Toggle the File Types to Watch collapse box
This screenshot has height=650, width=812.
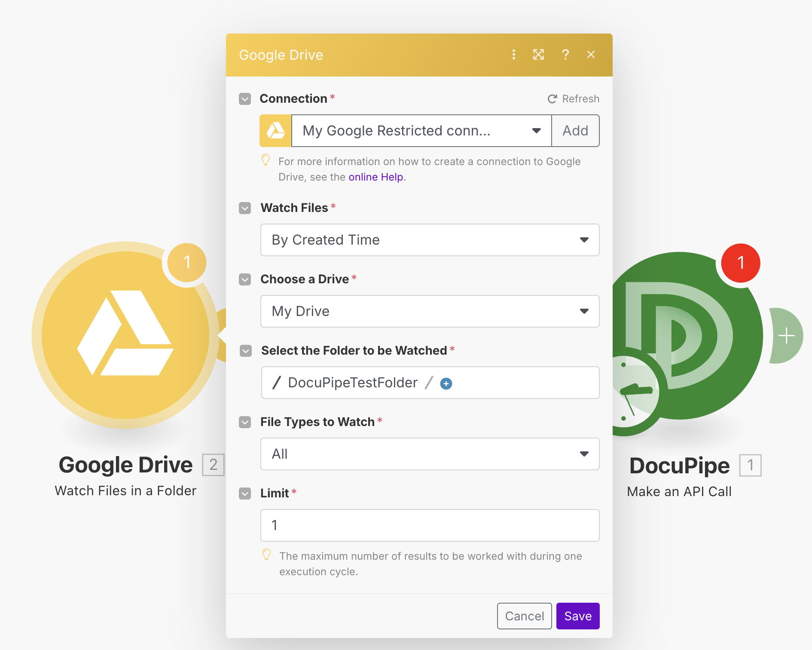[245, 422]
